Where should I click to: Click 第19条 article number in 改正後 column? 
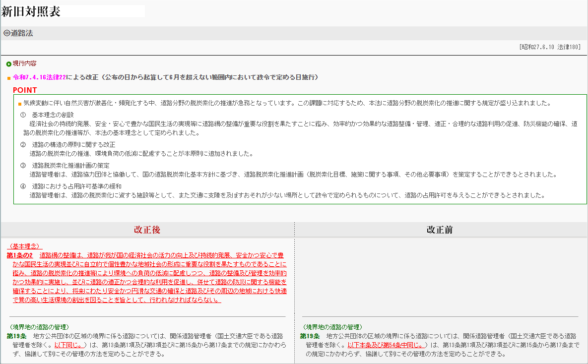(x=16, y=336)
